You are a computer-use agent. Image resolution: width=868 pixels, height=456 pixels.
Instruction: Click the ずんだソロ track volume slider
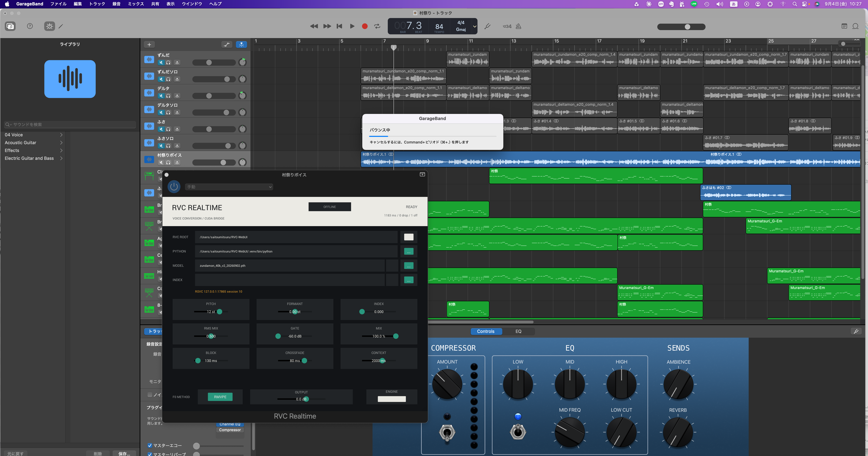tap(214, 79)
